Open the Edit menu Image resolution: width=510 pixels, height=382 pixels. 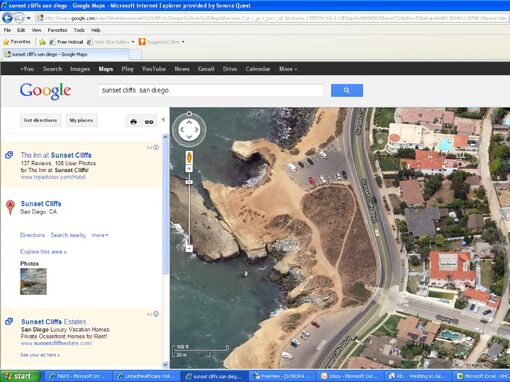21,30
